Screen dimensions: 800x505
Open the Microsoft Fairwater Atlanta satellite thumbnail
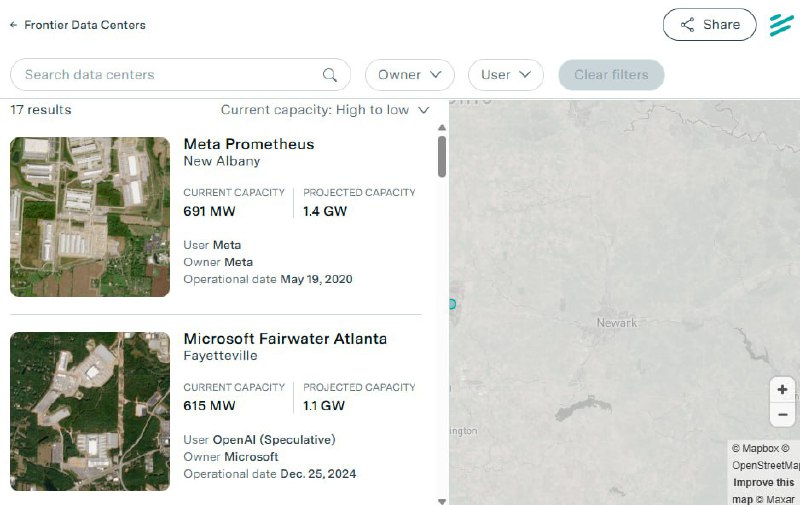tap(90, 411)
